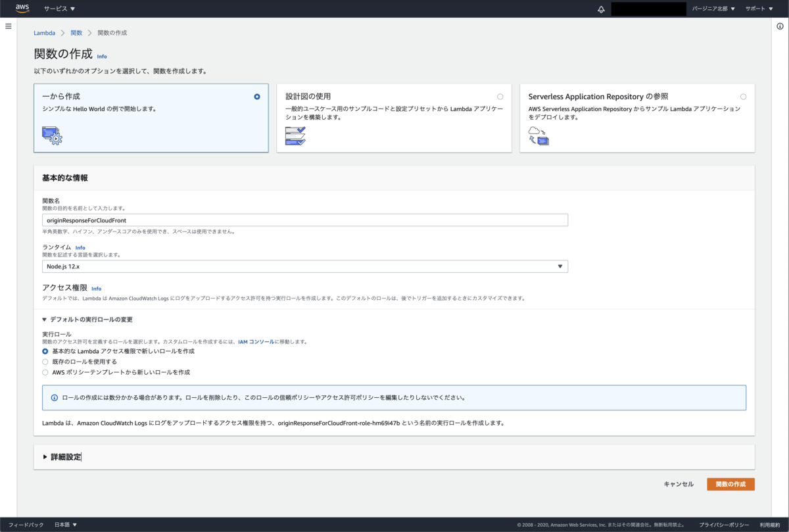Open the redacted account name menu
Viewport: 789px width, 532px height.
point(649,9)
